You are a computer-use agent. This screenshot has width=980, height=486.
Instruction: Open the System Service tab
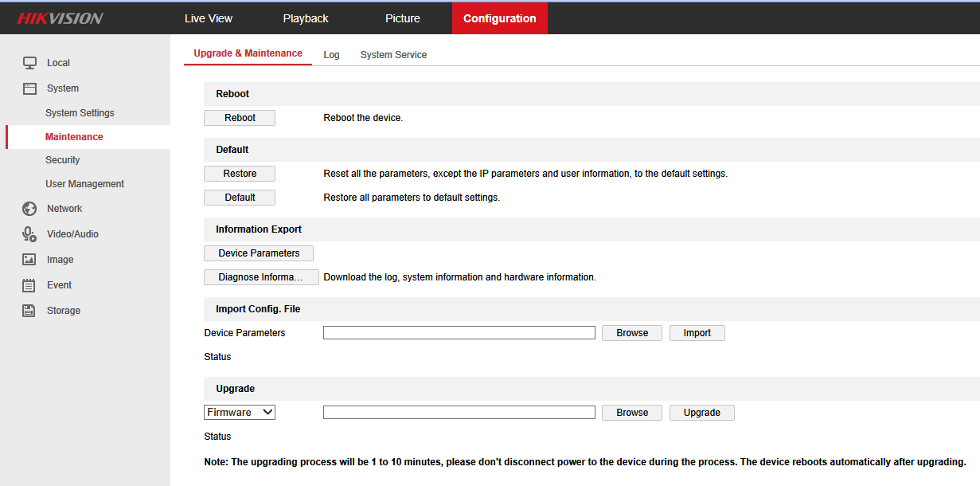coord(393,54)
